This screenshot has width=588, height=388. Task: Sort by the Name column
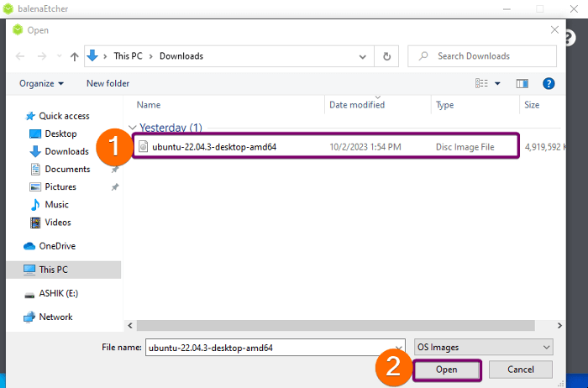149,105
